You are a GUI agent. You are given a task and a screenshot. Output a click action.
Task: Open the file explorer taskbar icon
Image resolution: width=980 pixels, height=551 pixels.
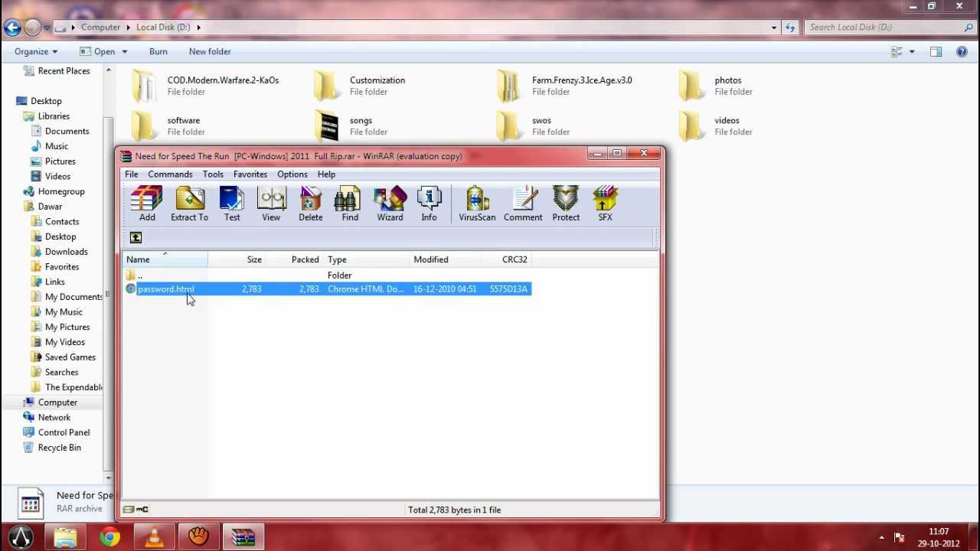tap(66, 537)
